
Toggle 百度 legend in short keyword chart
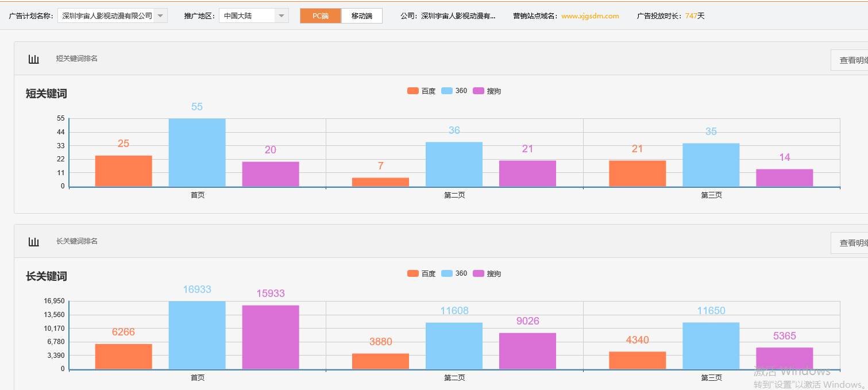point(421,91)
